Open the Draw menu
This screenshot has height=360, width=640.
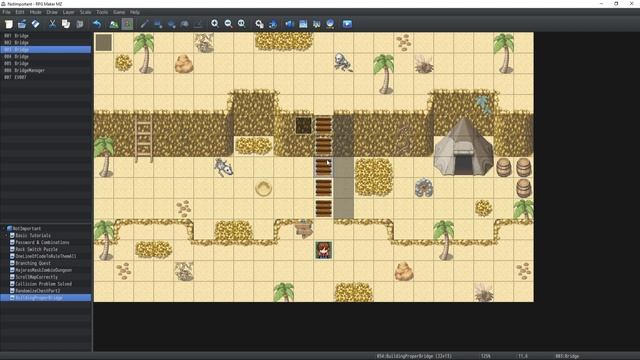pos(52,12)
